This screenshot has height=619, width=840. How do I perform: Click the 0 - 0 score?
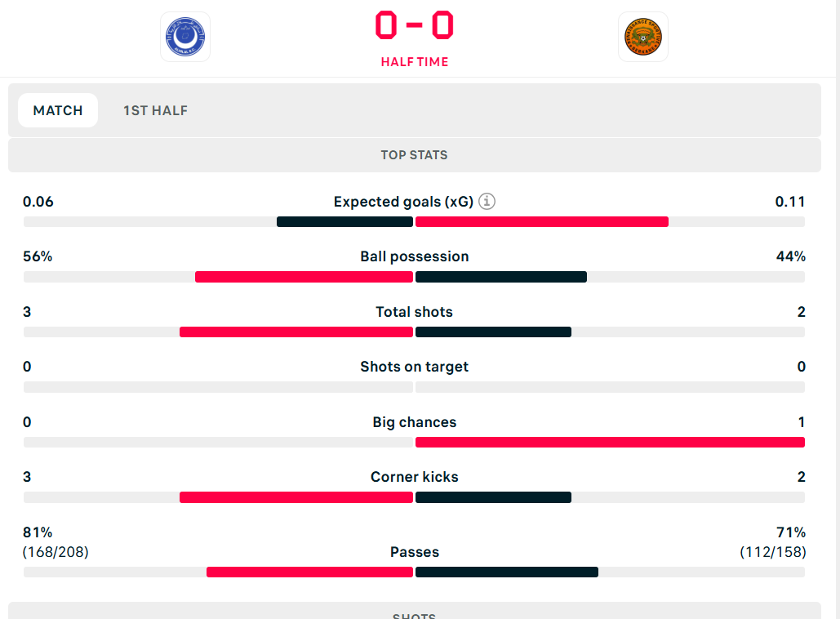pos(414,25)
